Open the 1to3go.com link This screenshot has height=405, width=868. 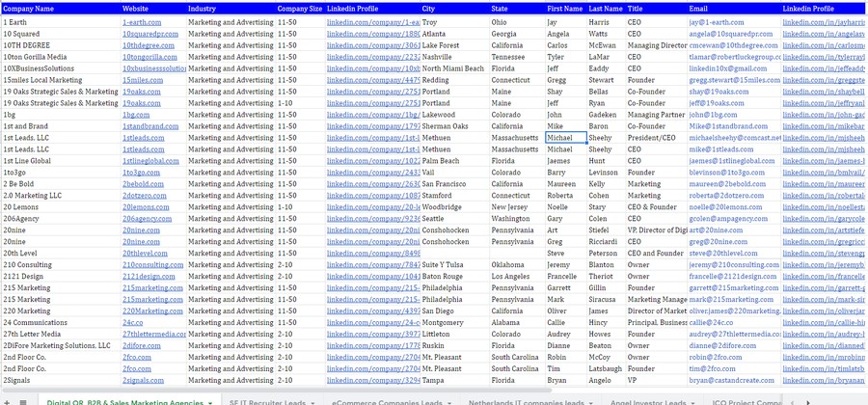[x=141, y=173]
